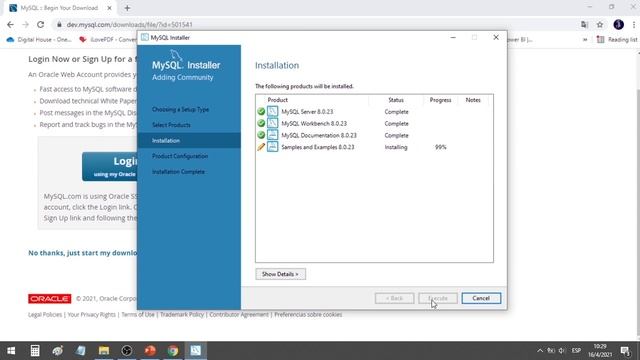This screenshot has width=640, height=360.
Task: Select the MySQL Documentation 8.0.23 product icon
Action: [x=272, y=135]
